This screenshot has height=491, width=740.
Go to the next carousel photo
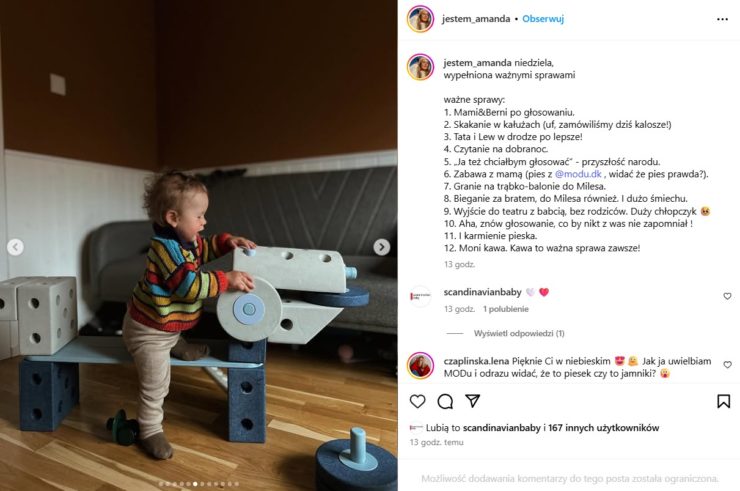click(x=381, y=247)
